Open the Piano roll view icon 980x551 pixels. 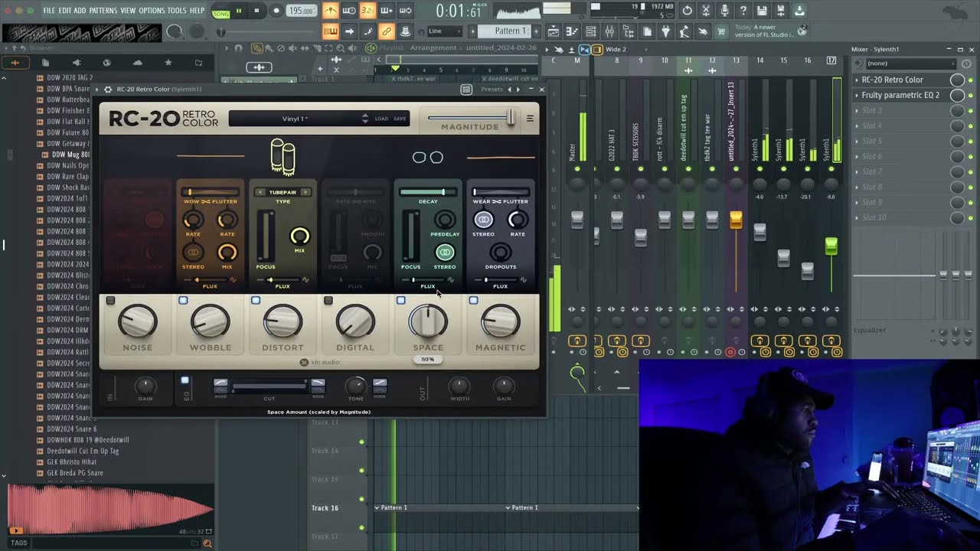(572, 31)
